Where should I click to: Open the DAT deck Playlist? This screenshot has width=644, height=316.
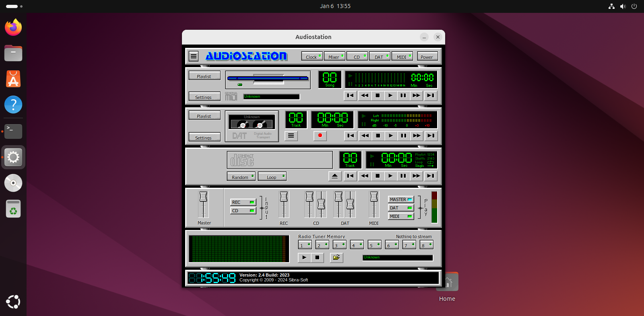click(204, 115)
